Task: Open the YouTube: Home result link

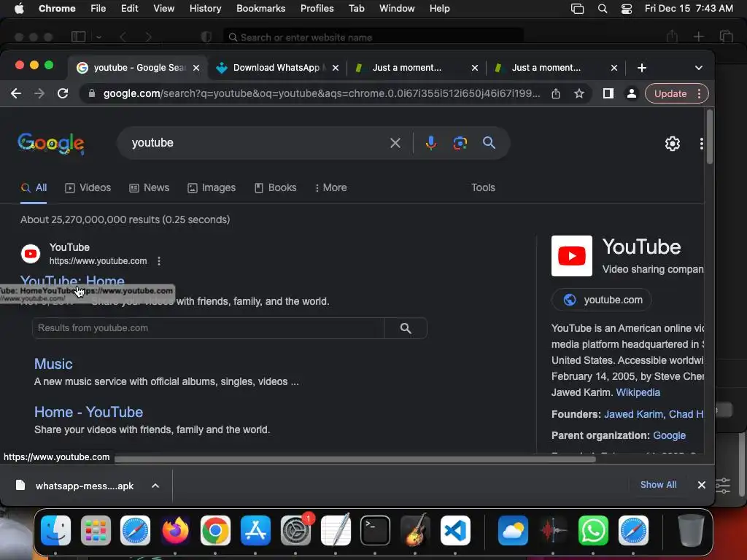Action: pyautogui.click(x=72, y=280)
